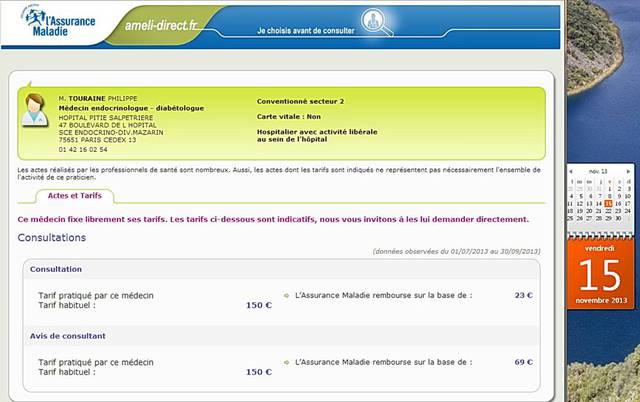
Task: Click the arrow icon beside Avis de consultant reimbursement
Action: click(x=287, y=362)
